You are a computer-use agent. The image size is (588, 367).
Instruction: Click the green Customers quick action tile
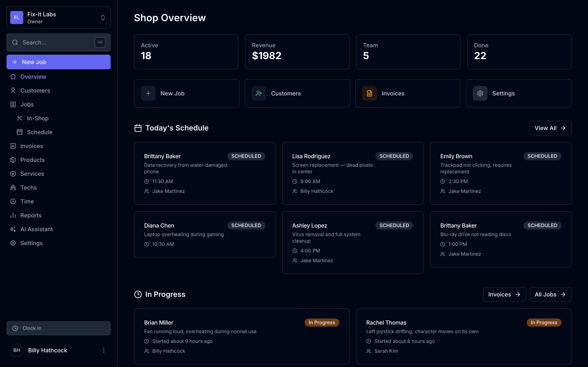click(x=297, y=93)
